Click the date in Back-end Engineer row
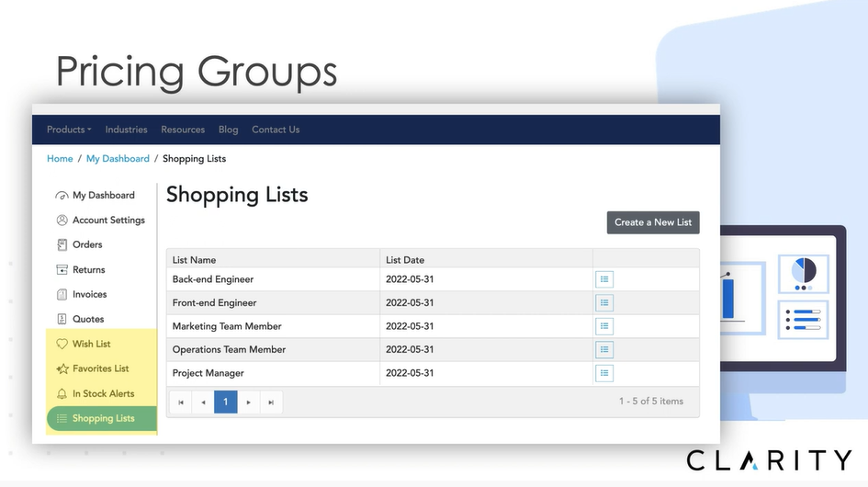 point(410,279)
